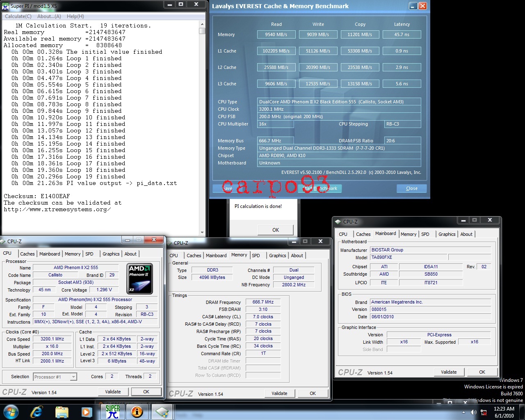
Task: Click Validate in CPU-Z Mainboard window
Action: pos(449,372)
